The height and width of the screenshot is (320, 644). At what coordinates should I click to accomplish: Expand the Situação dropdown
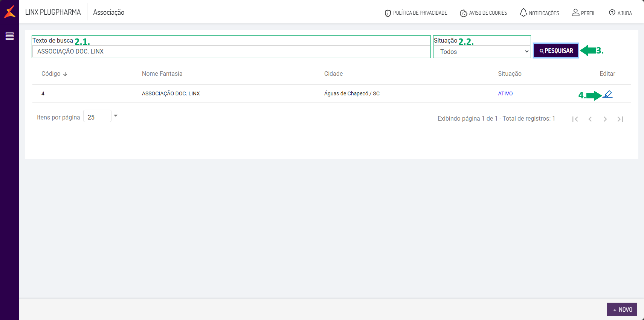pos(482,52)
